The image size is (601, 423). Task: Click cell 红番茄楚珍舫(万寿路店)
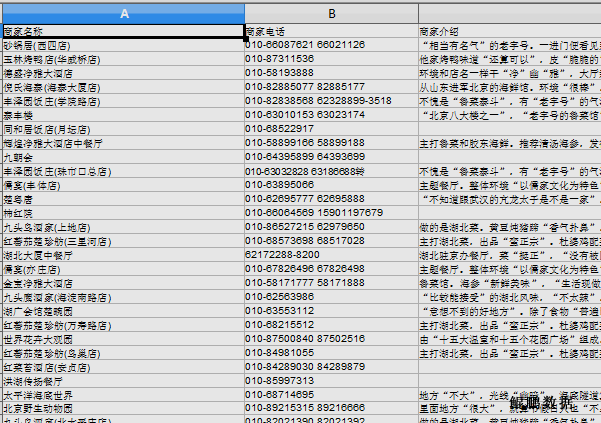pyautogui.click(x=123, y=325)
